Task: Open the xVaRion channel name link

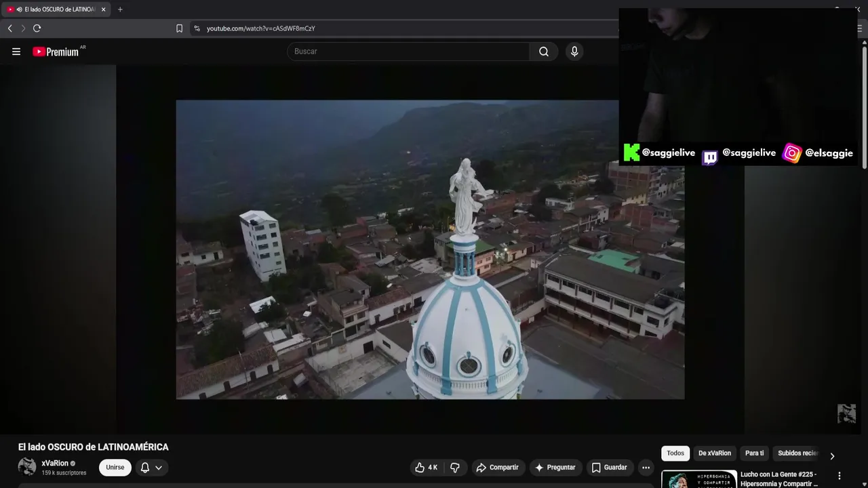Action: pos(55,464)
